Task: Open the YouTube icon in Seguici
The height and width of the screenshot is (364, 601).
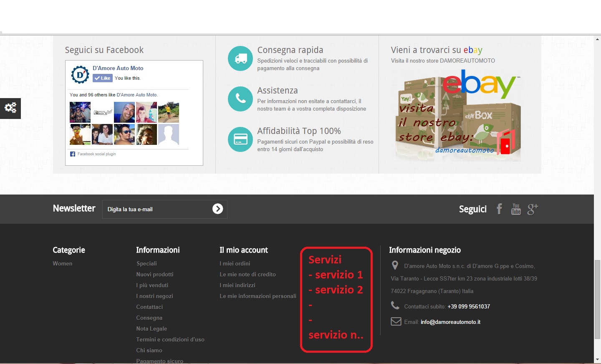Action: pyautogui.click(x=516, y=209)
